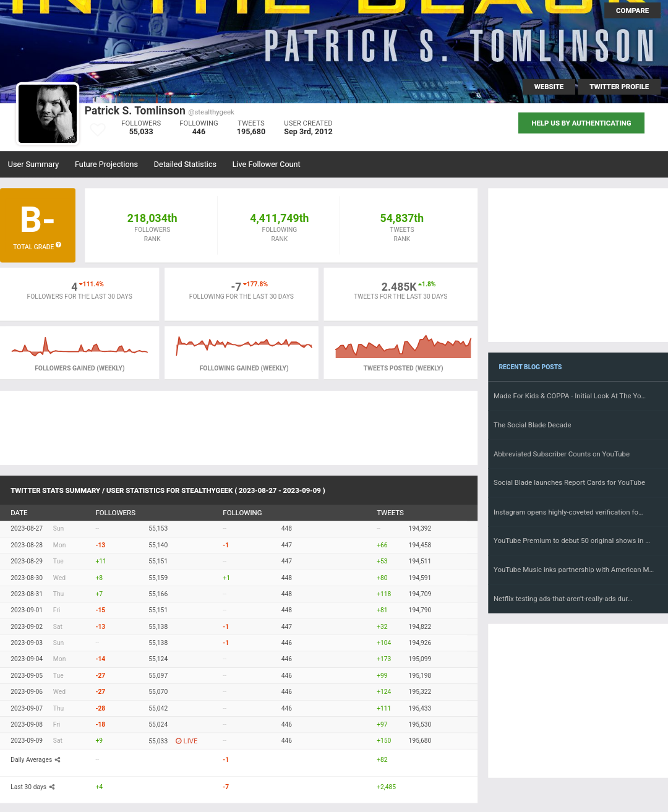This screenshot has width=668, height=812.
Task: Click the 2023-08-31 date cell
Action: coord(27,594)
